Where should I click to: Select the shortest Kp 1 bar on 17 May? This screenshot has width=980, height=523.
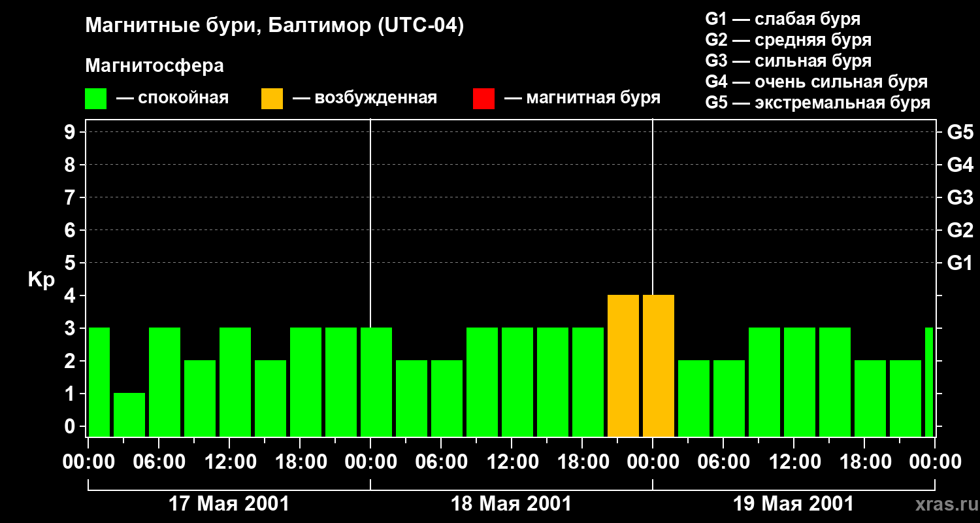(129, 414)
